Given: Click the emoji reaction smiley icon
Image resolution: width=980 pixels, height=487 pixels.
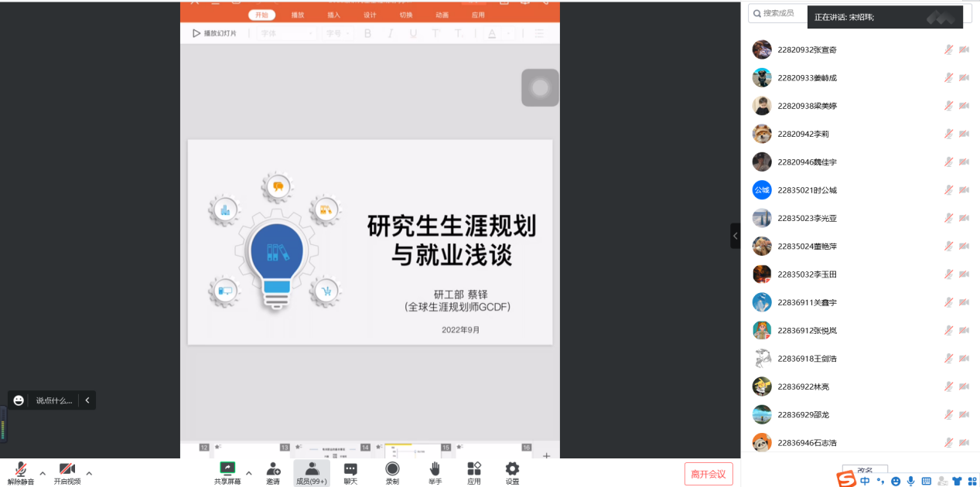Looking at the screenshot, I should point(19,400).
